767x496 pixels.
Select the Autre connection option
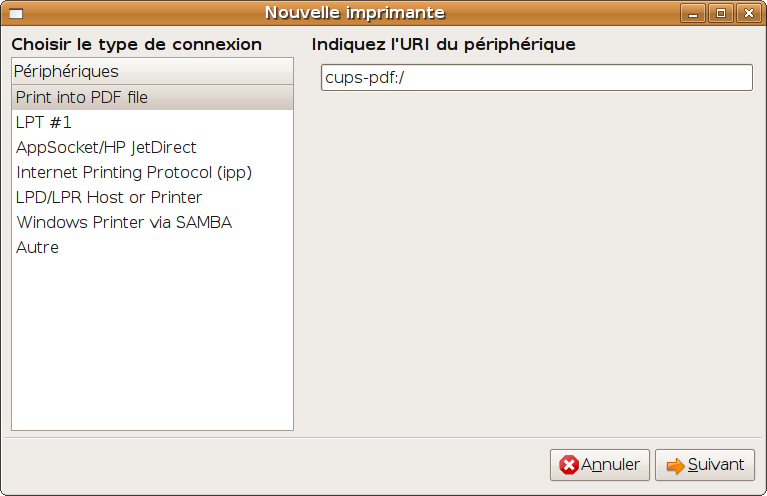[x=37, y=247]
